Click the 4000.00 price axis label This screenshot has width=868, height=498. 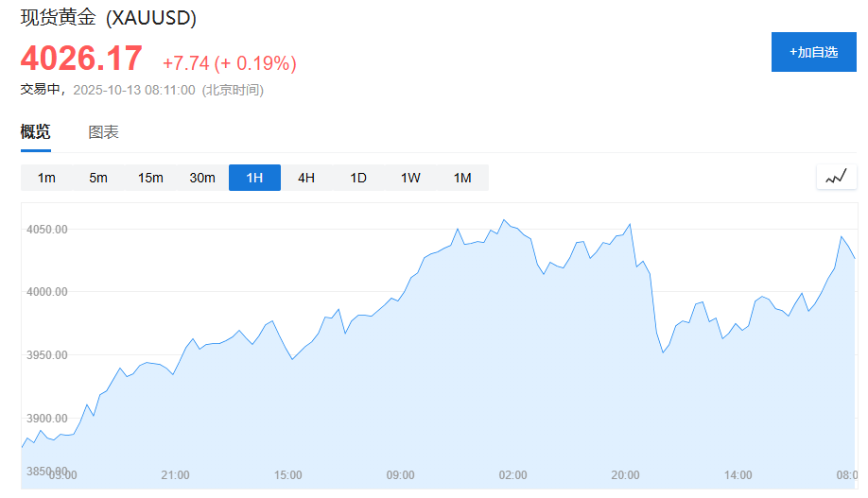pos(47,292)
